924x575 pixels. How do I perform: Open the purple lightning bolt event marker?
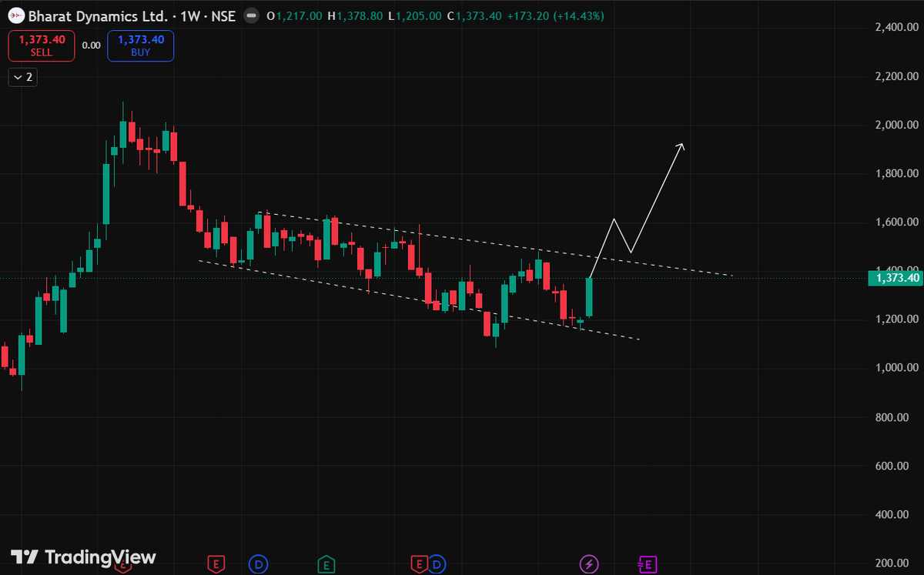(589, 565)
